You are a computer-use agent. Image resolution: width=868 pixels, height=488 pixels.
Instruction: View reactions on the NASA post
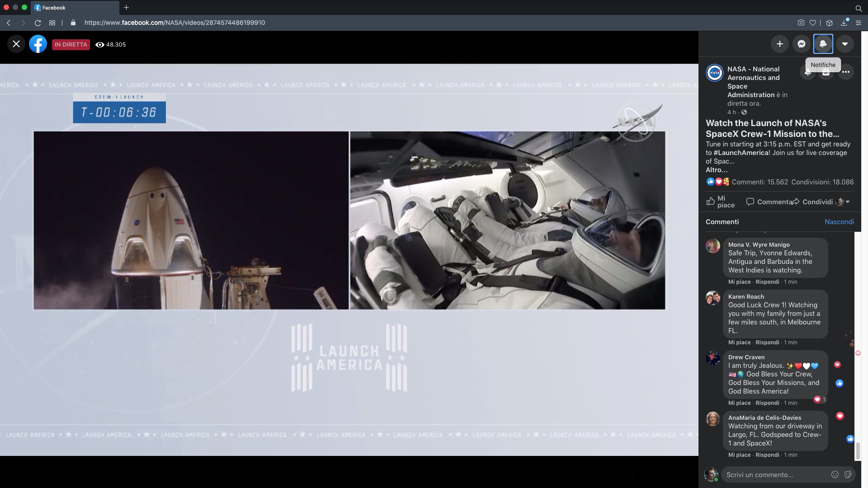(x=718, y=182)
